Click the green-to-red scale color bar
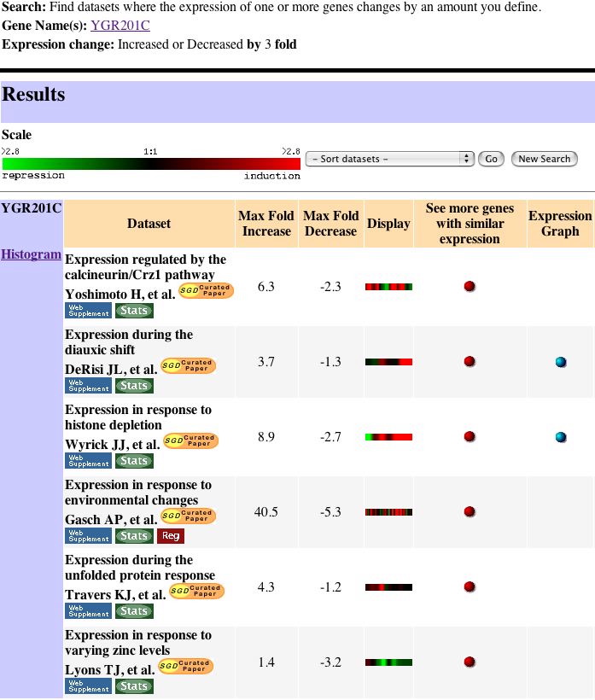Screen dimensions: 595x700 [151, 163]
